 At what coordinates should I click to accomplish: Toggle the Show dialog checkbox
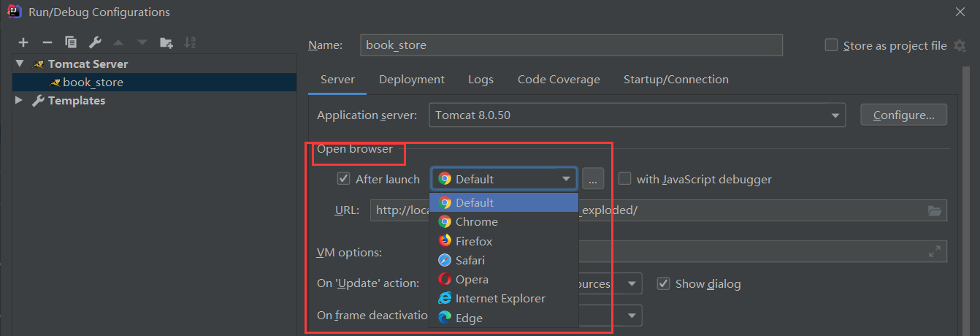coord(663,283)
